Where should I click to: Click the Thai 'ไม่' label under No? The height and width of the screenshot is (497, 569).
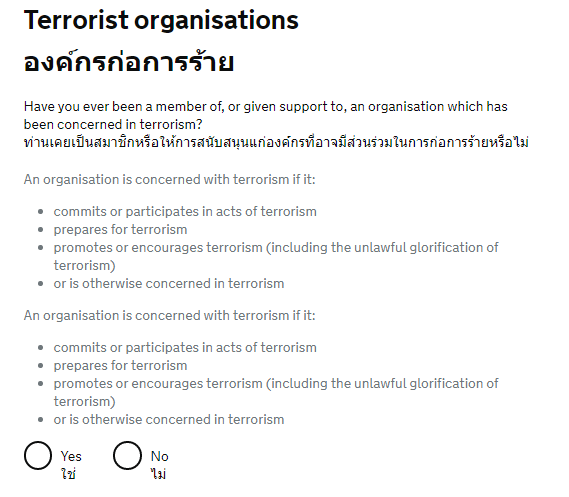pos(158,473)
